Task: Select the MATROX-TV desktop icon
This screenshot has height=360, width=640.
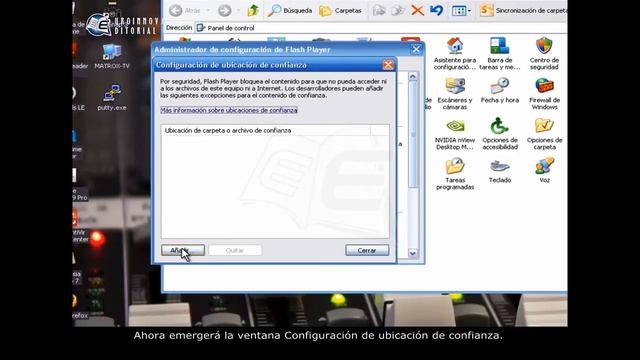Action: pos(111,56)
